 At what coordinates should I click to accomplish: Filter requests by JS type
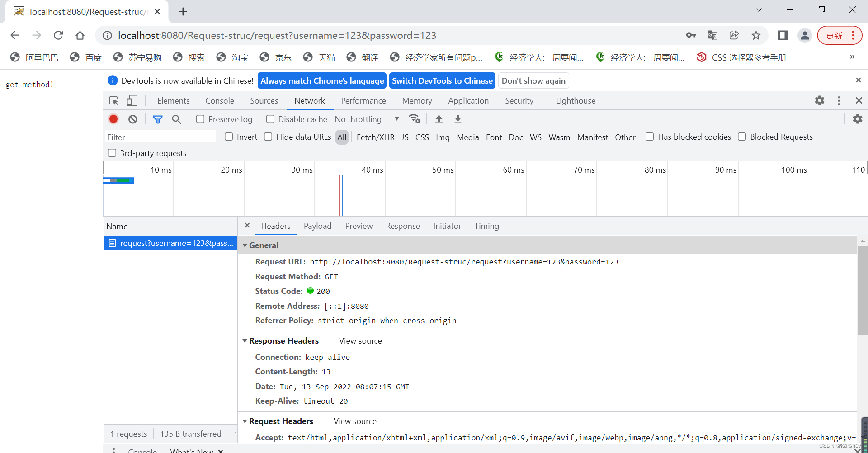tap(405, 137)
